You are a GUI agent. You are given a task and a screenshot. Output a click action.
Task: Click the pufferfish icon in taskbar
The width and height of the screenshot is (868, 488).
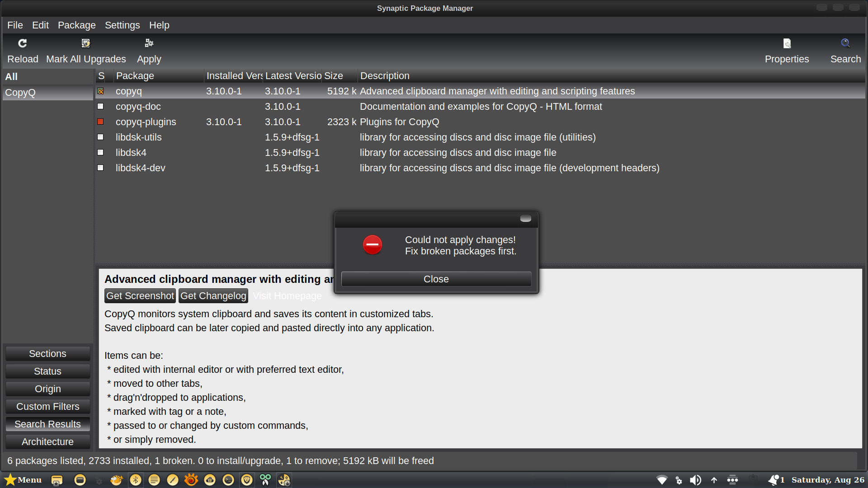[x=117, y=480]
